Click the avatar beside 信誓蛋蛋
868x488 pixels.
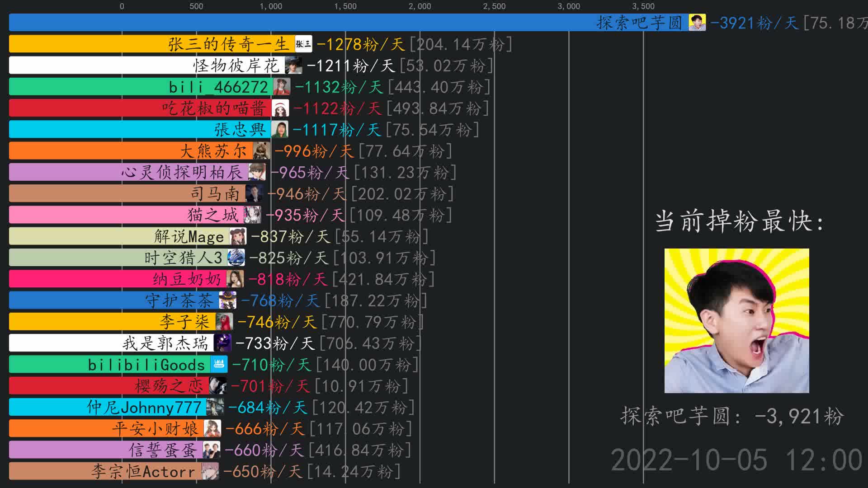pos(211,450)
